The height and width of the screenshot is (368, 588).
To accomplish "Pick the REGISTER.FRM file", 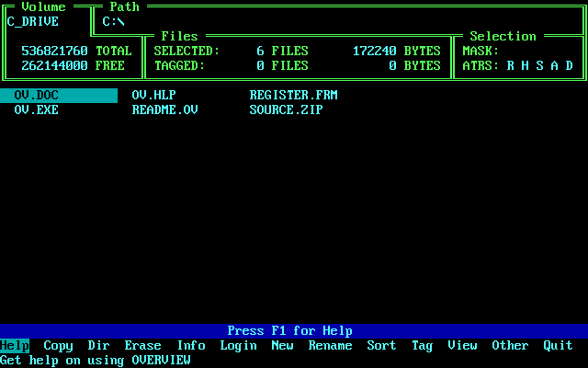I will pos(287,96).
